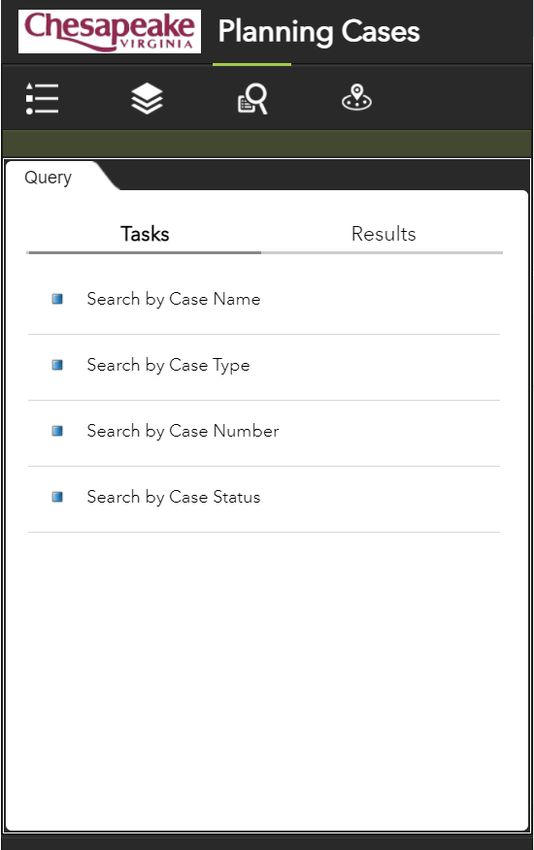Switch to the Results tab
The width and height of the screenshot is (534, 850).
[383, 234]
